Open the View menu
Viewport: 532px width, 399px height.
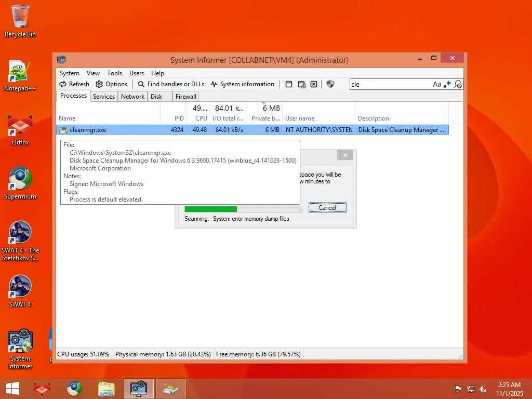coord(93,73)
